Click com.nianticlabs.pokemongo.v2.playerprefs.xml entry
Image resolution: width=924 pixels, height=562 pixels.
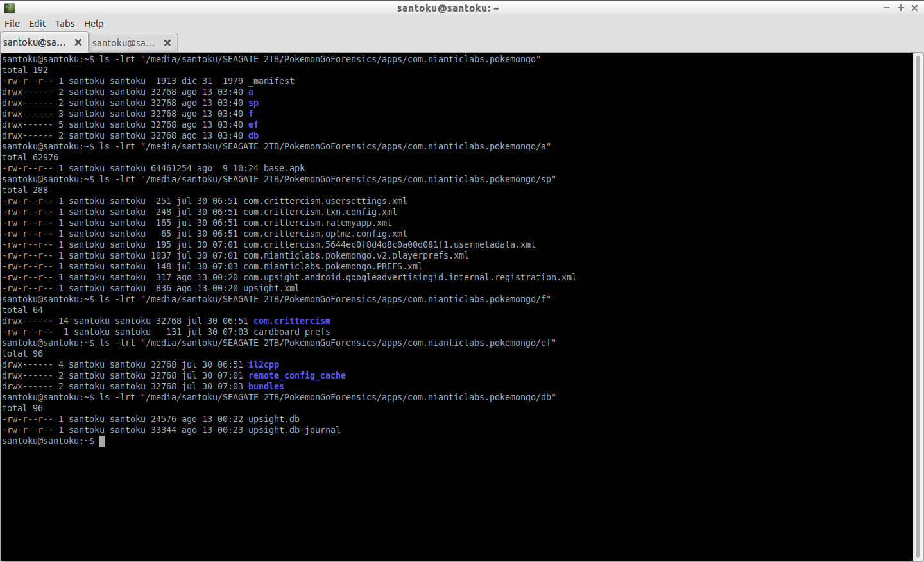(356, 255)
